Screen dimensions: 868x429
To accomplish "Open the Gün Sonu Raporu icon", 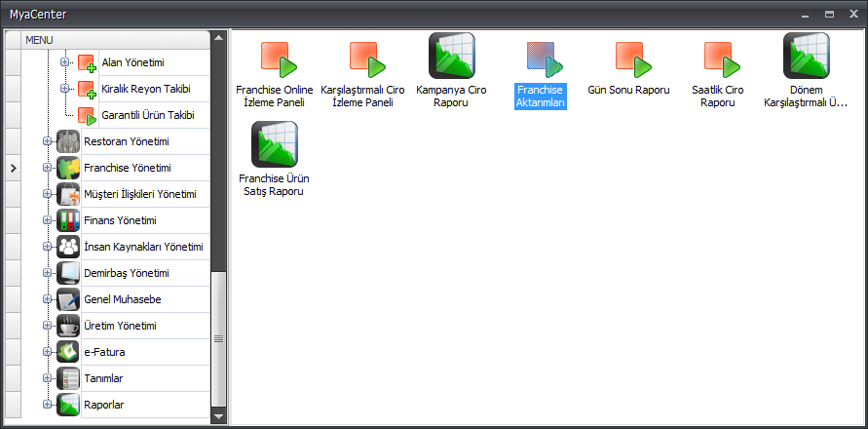I will click(632, 58).
